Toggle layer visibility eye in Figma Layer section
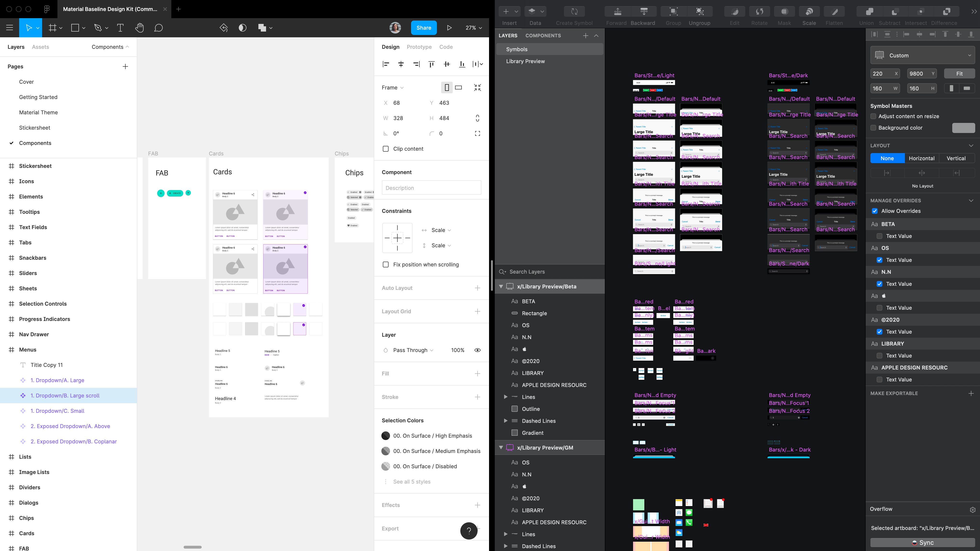Viewport: 980px width, 551px height. click(478, 350)
